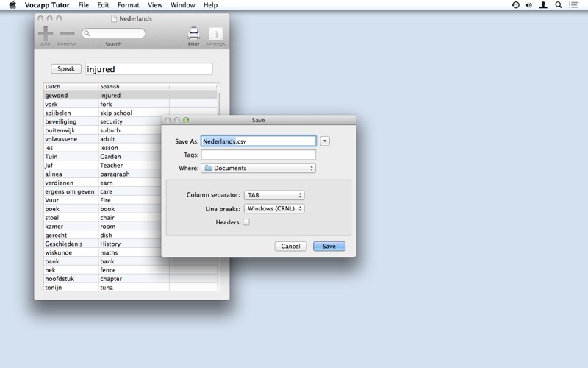
Task: Select the 'alinea' row
Action: click(103, 174)
